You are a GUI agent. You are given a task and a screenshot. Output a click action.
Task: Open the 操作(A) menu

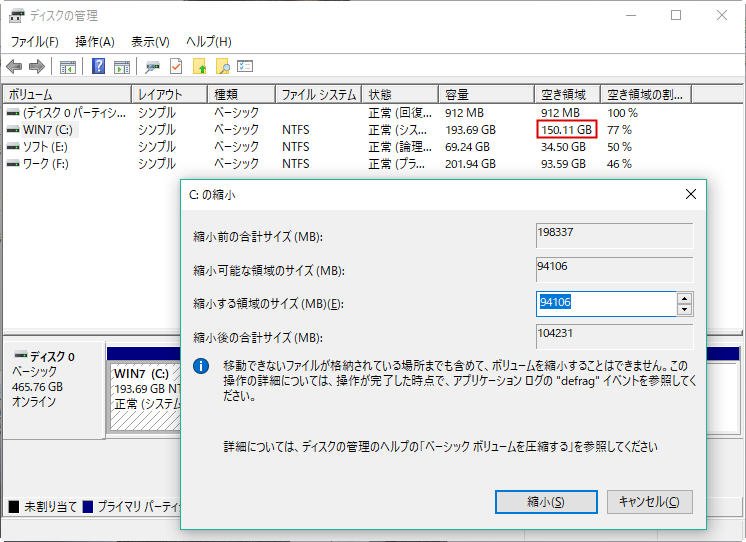click(95, 42)
